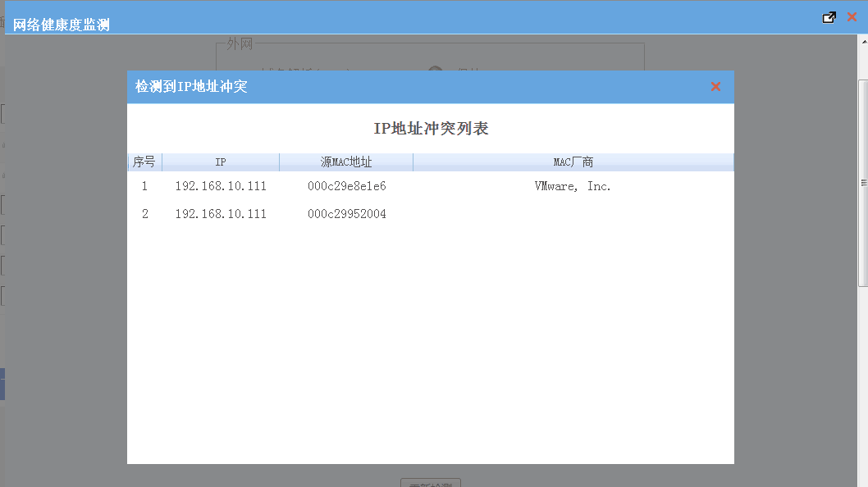
Task: Pop out the network health monitoring window
Action: [x=829, y=17]
